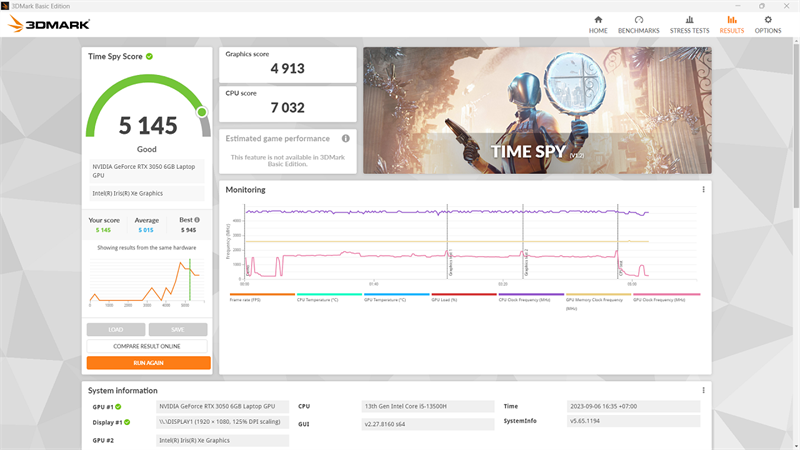Click the estimated game performance info icon
The width and height of the screenshot is (800, 450).
(345, 138)
